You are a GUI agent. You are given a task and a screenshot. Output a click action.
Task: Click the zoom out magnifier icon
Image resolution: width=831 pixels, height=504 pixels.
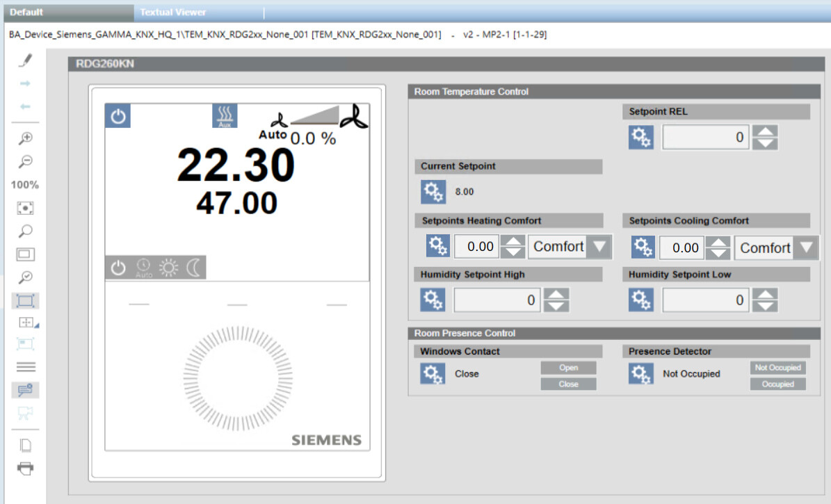pos(26,161)
